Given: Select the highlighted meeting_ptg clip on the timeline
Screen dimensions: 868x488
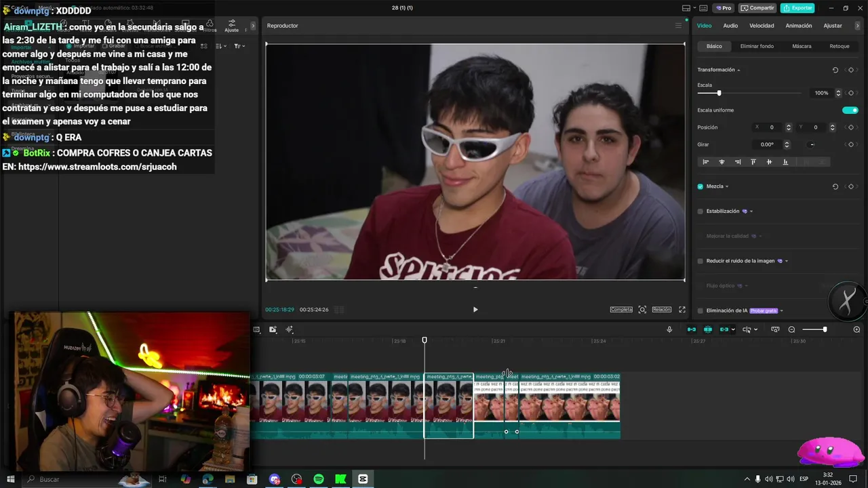Looking at the screenshot, I should 449,405.
